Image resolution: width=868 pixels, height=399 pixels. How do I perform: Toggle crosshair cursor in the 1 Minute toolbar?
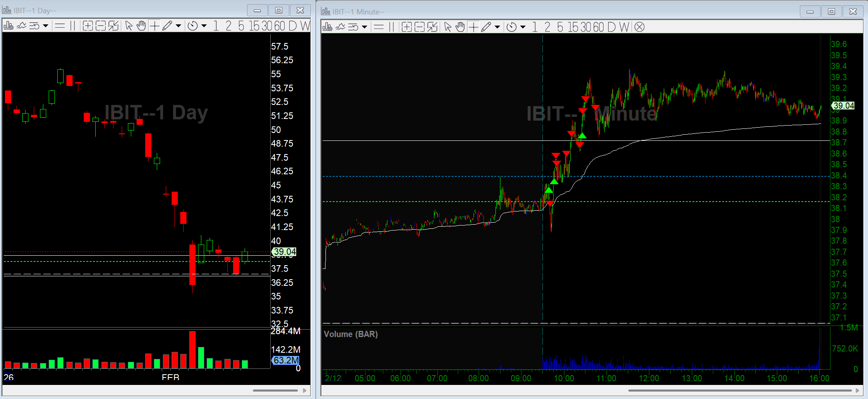tap(473, 27)
